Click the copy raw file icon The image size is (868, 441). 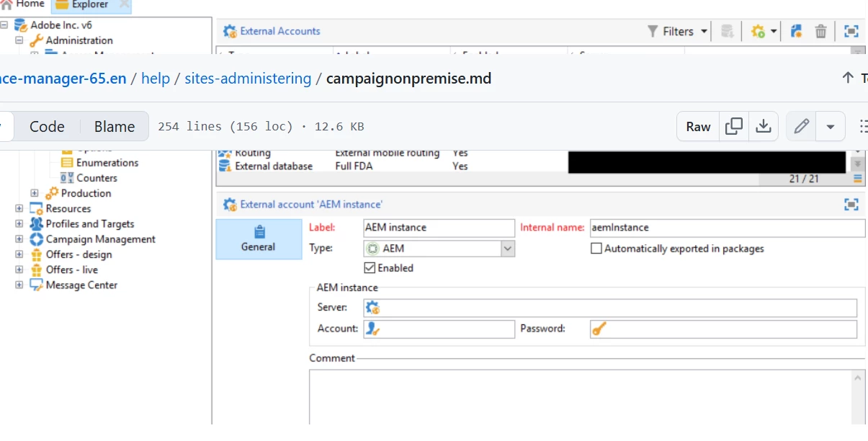(734, 126)
